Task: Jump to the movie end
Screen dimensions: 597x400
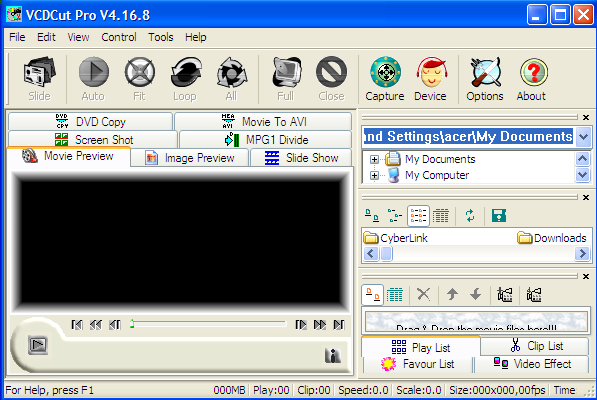Action: [x=339, y=325]
